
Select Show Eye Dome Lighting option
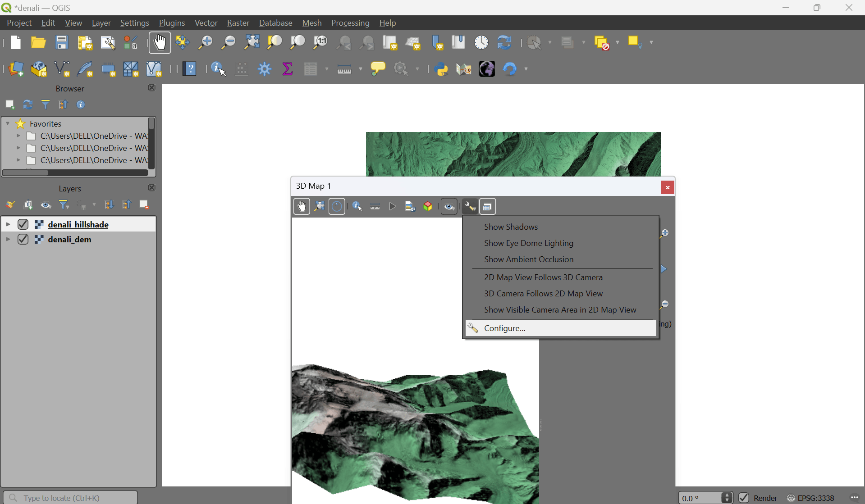[528, 243]
